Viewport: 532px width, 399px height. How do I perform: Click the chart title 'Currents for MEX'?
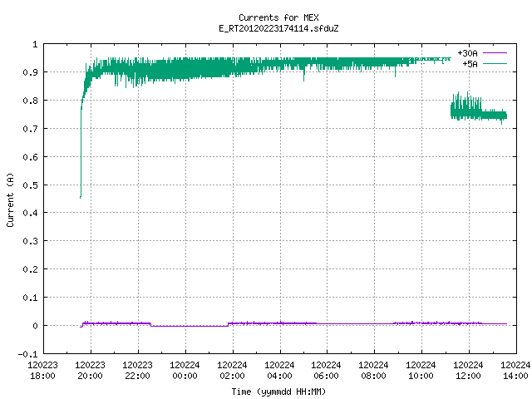click(x=278, y=17)
